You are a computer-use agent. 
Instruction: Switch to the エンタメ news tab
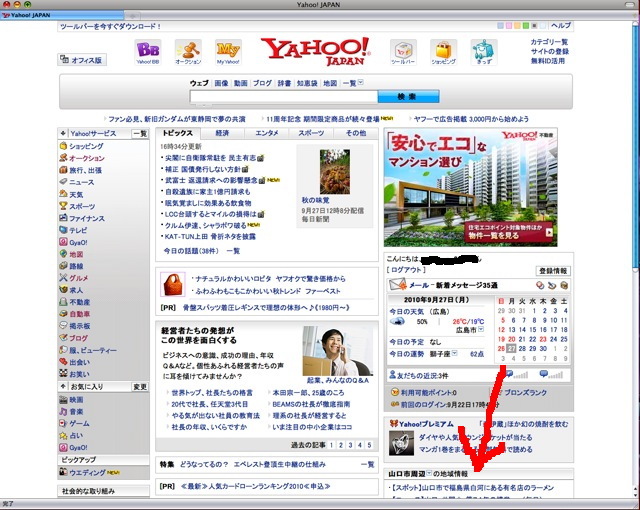click(267, 133)
